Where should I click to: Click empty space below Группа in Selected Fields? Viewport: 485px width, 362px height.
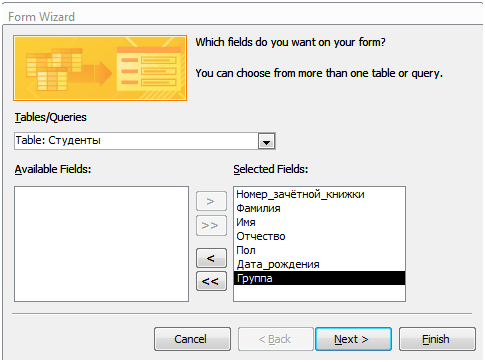click(319, 293)
